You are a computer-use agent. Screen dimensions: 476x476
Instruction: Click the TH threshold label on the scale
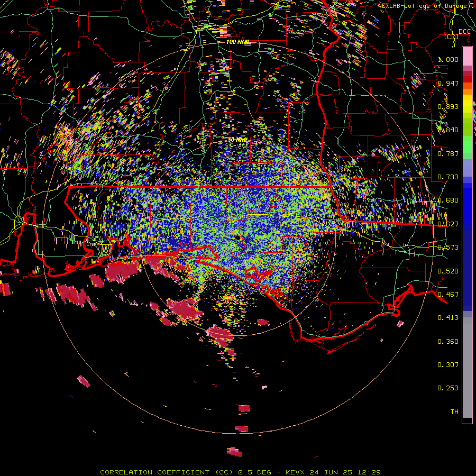(454, 412)
